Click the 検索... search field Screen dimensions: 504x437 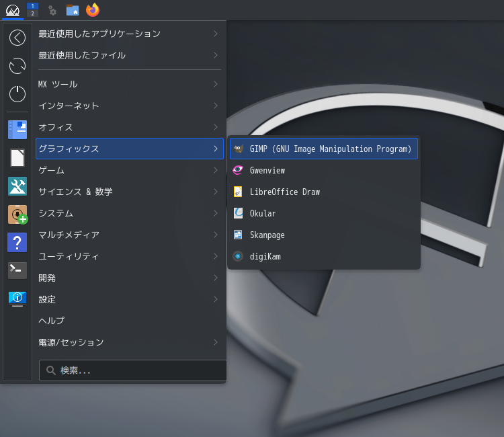click(x=133, y=370)
